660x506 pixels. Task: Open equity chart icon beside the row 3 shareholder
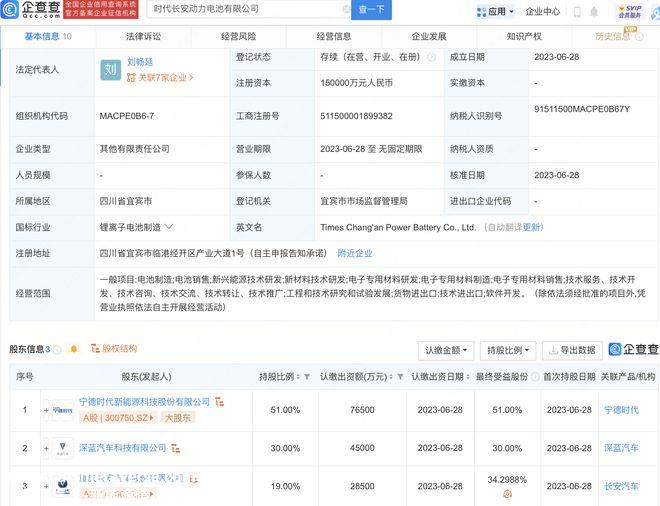coord(194,479)
